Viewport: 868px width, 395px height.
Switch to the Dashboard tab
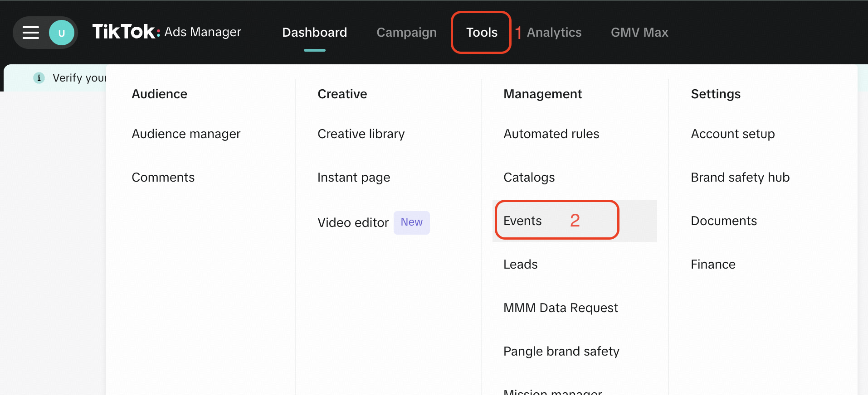(314, 33)
